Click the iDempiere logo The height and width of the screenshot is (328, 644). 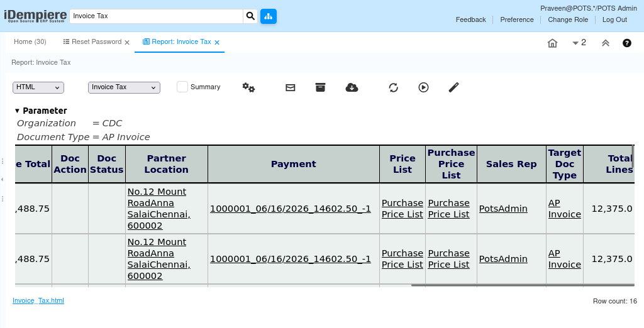pos(35,16)
